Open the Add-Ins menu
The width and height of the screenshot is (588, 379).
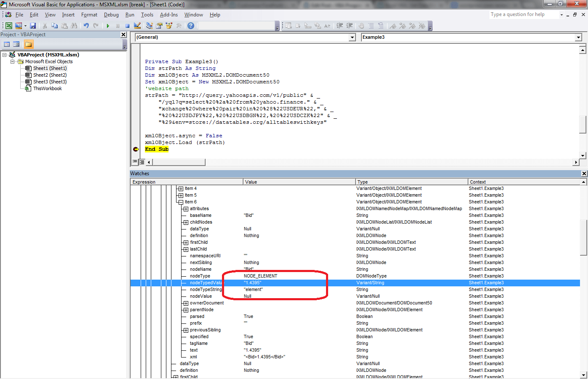pyautogui.click(x=168, y=14)
